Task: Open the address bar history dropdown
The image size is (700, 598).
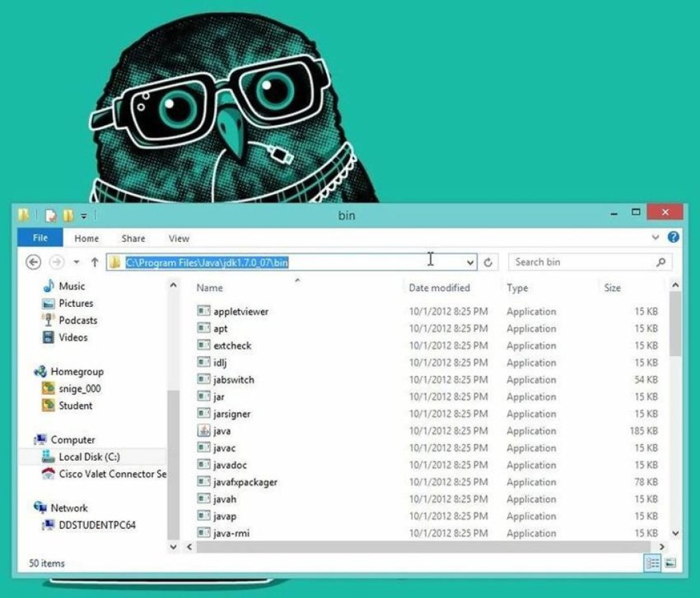Action: click(470, 262)
